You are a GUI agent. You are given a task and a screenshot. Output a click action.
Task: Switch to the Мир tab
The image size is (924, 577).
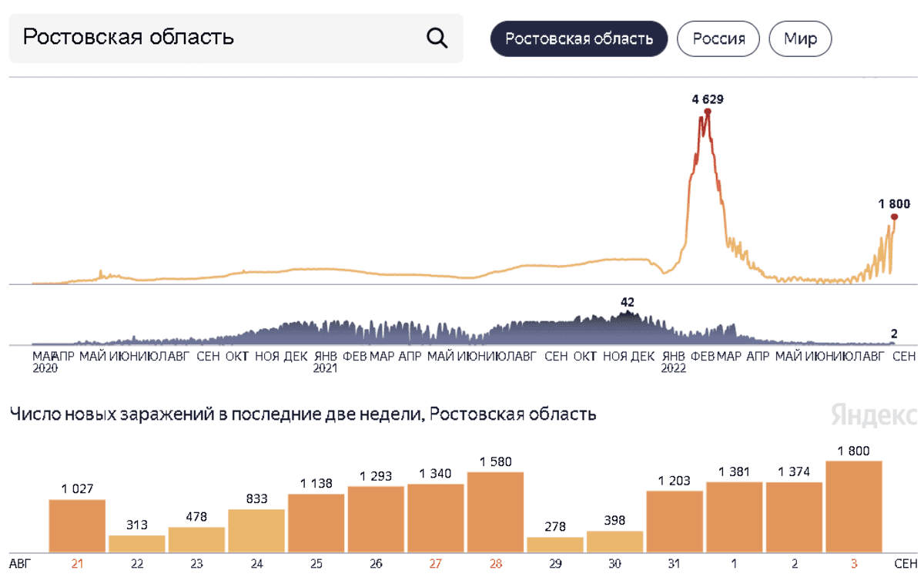coord(800,39)
